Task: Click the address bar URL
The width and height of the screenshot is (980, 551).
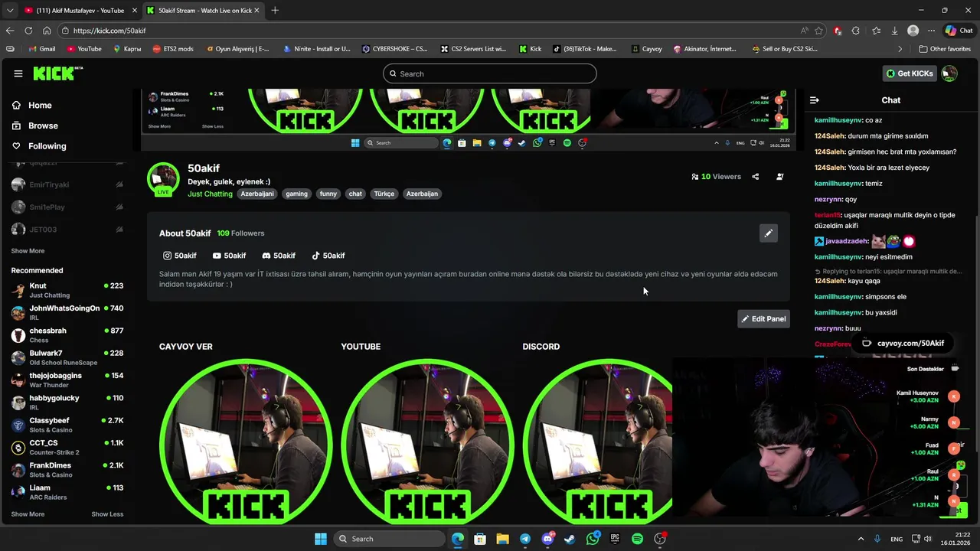Action: 110,31
